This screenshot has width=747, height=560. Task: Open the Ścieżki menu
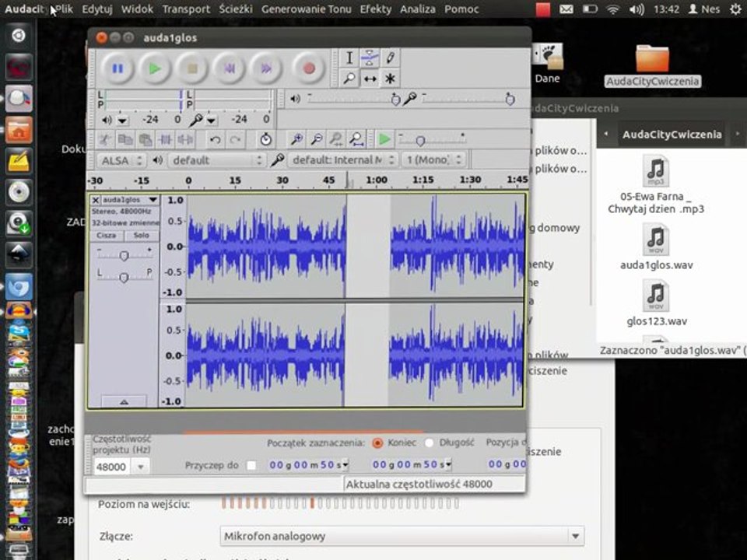236,9
